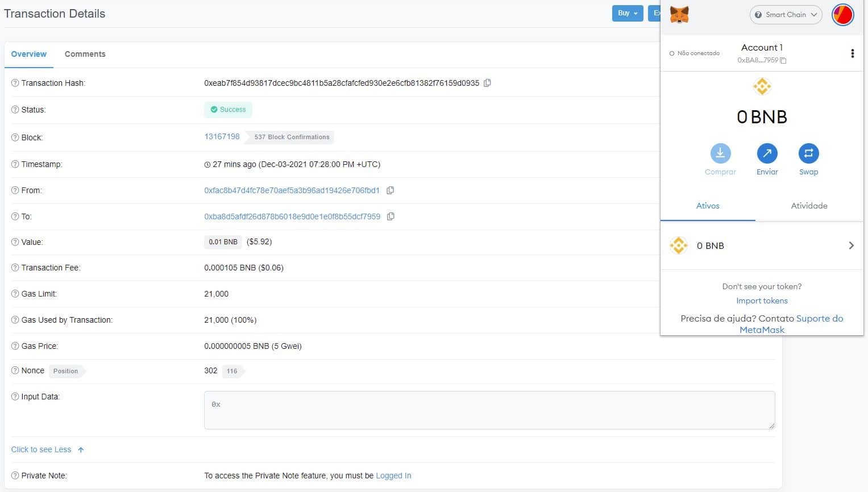
Task: Select the Ativos tab in MetaMask
Action: 708,206
